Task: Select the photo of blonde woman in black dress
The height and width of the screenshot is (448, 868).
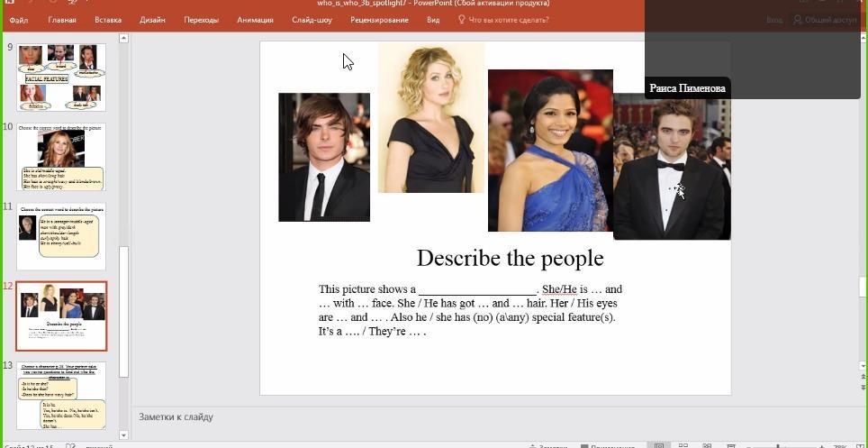Action: [431, 117]
